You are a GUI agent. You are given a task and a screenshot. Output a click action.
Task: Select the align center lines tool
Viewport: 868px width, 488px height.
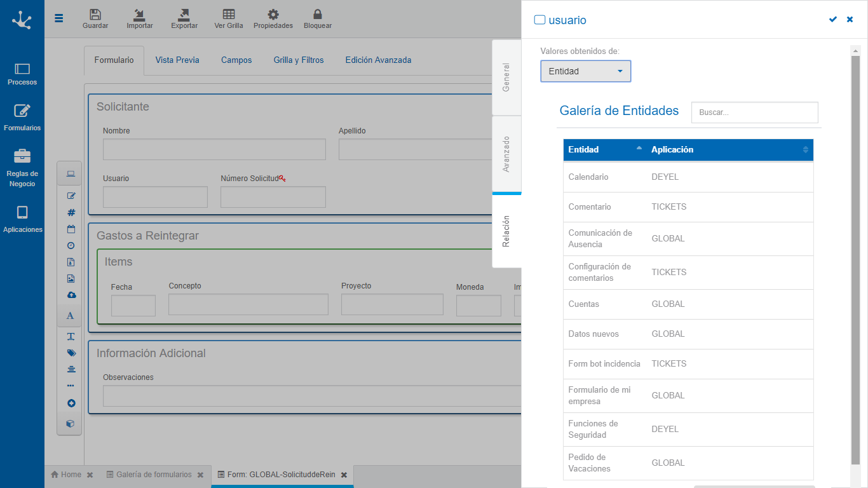(x=71, y=369)
